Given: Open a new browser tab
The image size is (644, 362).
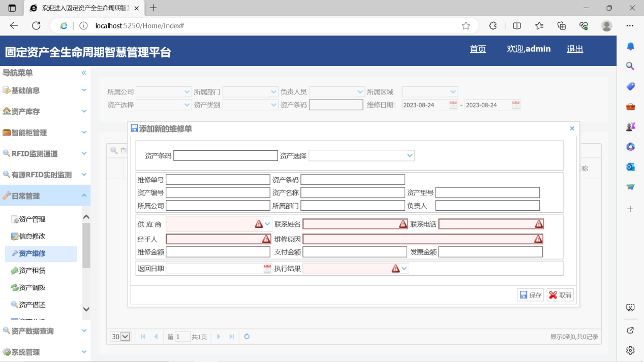Looking at the screenshot, I should [x=153, y=8].
